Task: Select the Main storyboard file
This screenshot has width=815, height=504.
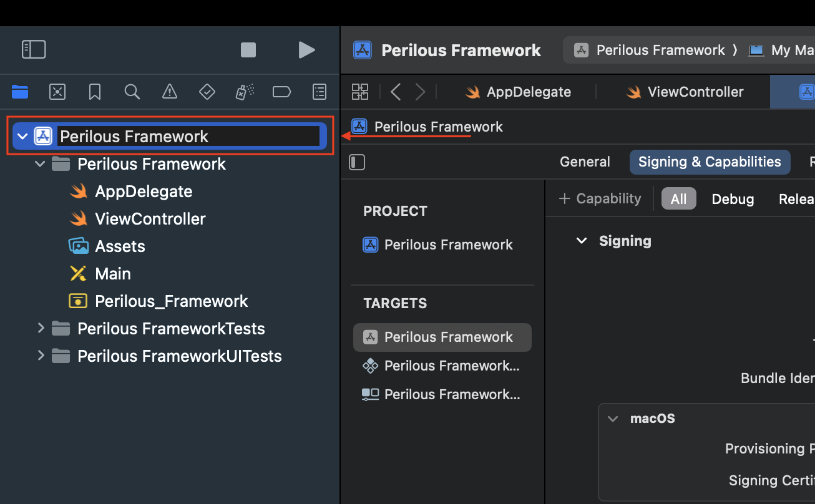Action: [x=112, y=274]
